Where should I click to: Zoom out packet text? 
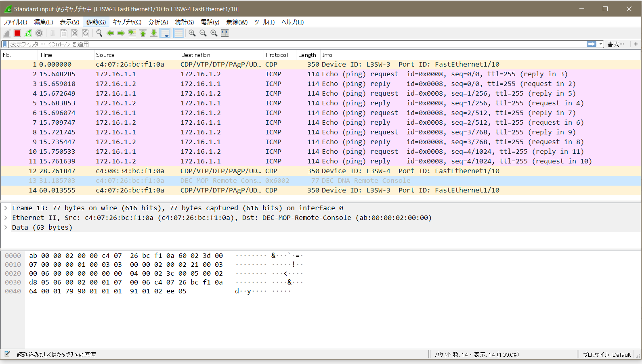tap(203, 33)
